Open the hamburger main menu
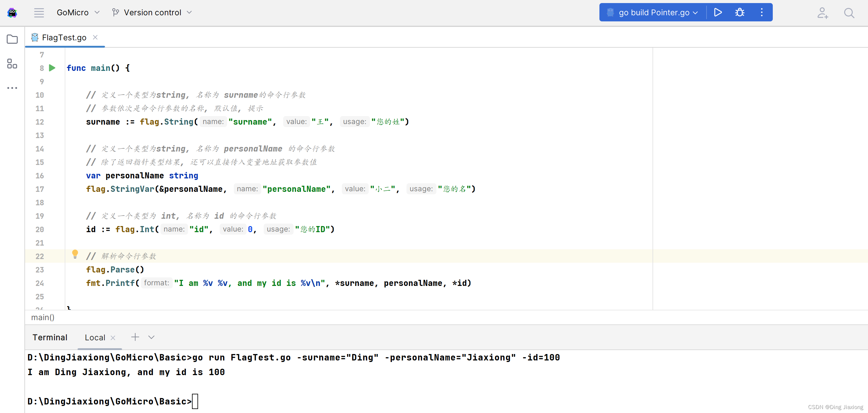The width and height of the screenshot is (868, 413). tap(39, 13)
